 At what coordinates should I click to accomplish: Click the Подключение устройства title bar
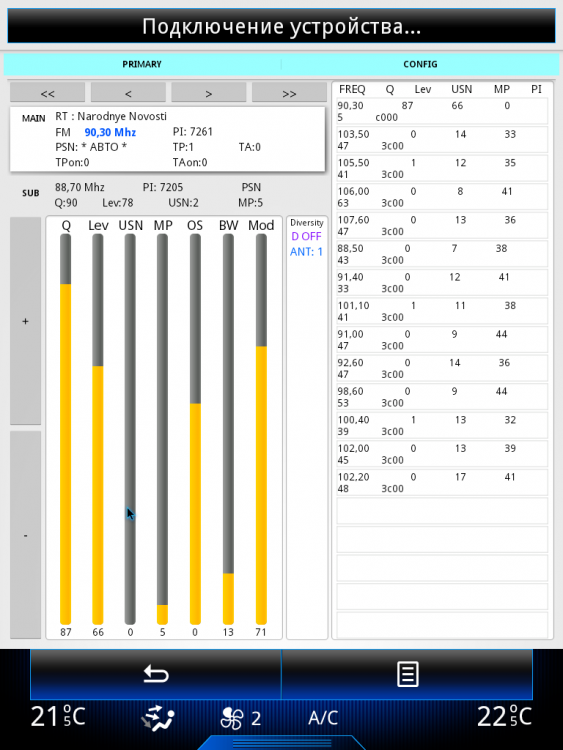click(x=281, y=26)
